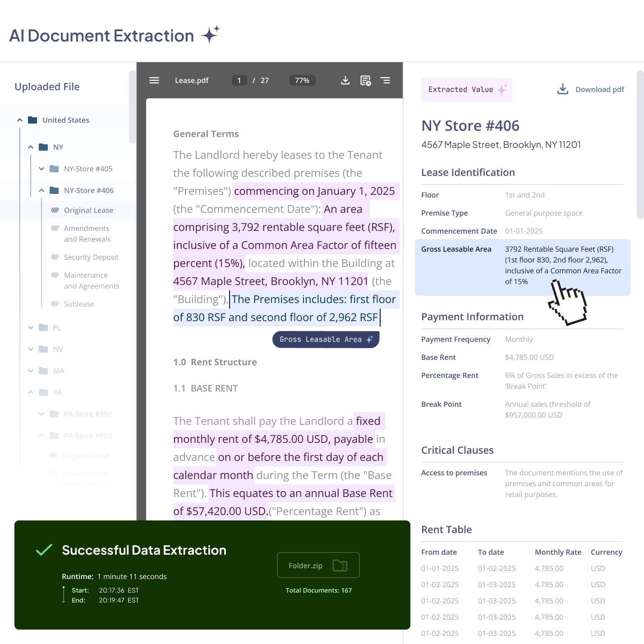Click the document annotations icon in viewer toolbar
644x644 pixels.
click(x=365, y=80)
